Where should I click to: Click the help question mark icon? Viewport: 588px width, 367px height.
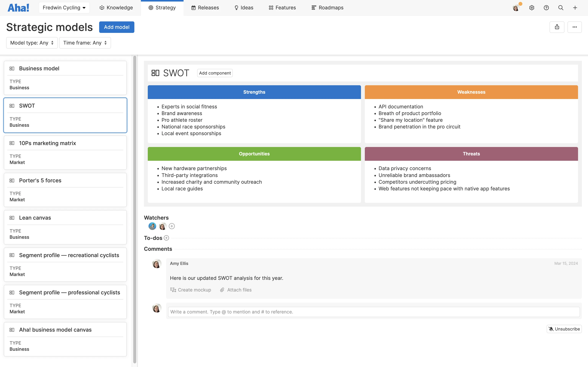tap(546, 8)
